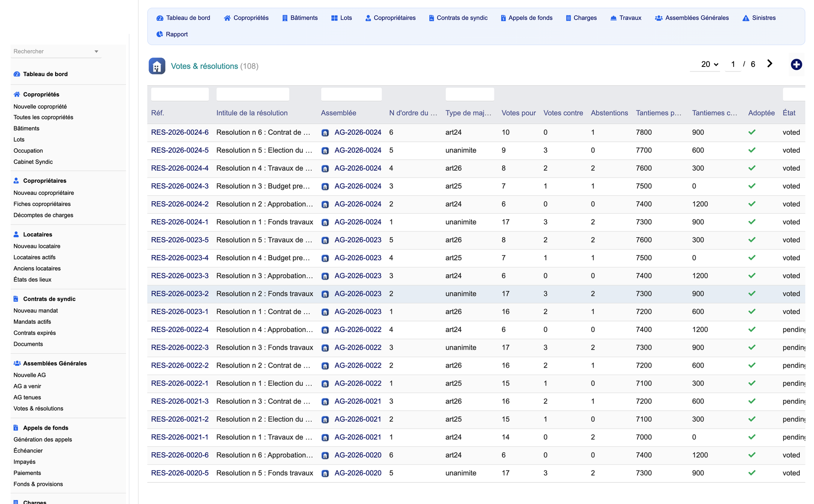Open Appels de fonds menu item
The width and height of the screenshot is (814, 504).
526,18
